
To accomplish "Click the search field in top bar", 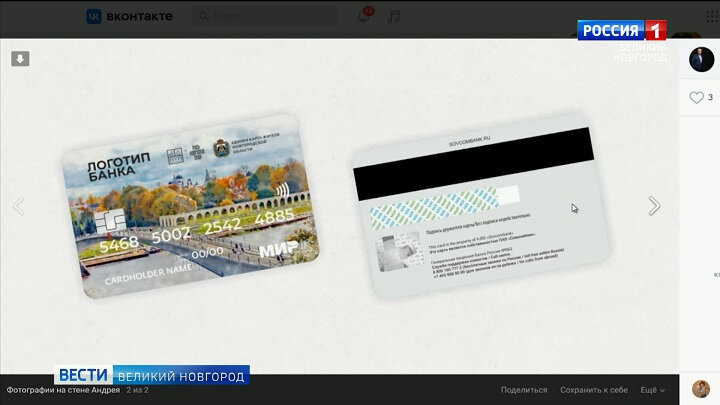I will (265, 17).
